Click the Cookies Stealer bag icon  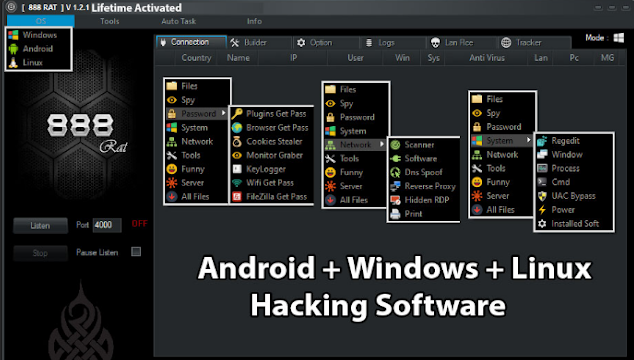237,141
